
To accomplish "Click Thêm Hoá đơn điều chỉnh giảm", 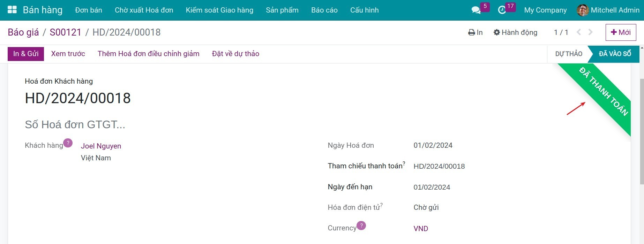I will click(x=149, y=54).
